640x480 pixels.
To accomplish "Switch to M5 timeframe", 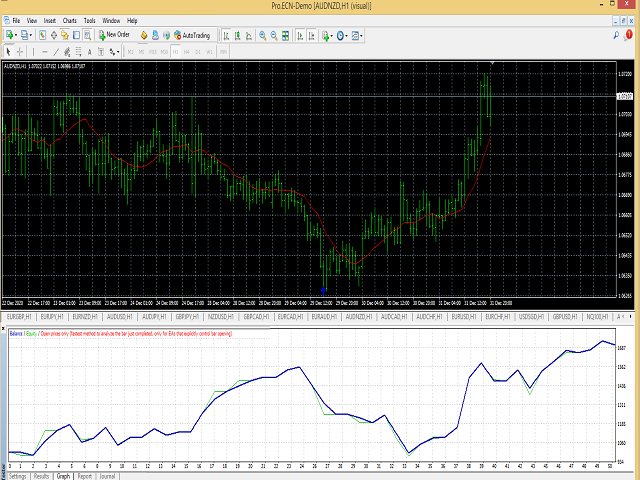I will [x=141, y=52].
